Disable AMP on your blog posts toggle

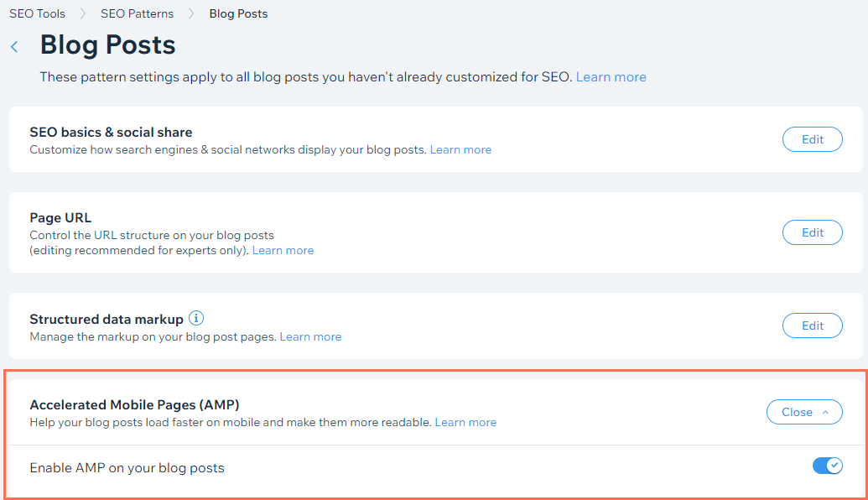[828, 466]
